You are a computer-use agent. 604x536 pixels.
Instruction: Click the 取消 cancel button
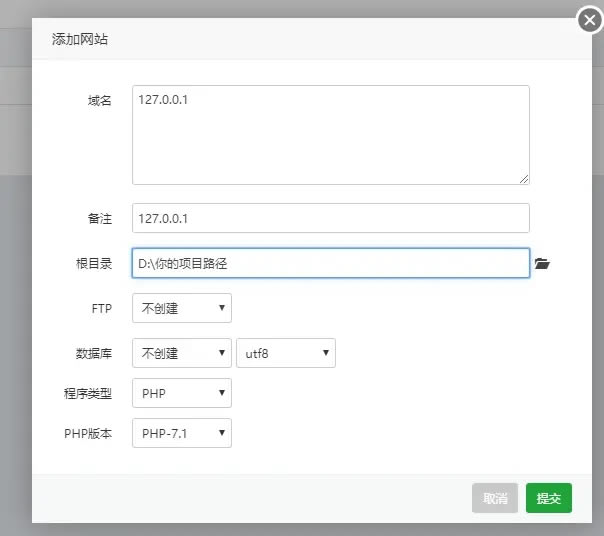[495, 498]
